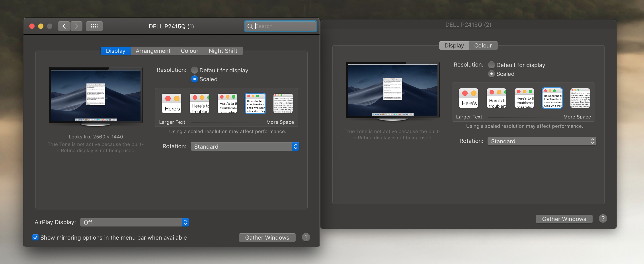Viewport: 644px width, 264px height.
Task: Select largest text resolution thumbnail in DELL (1)
Action: point(171,103)
